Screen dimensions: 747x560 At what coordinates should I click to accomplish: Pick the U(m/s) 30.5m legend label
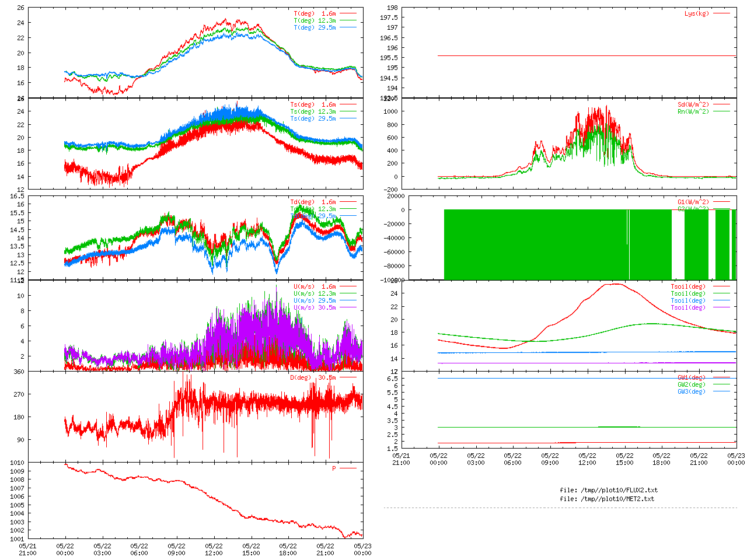315,308
